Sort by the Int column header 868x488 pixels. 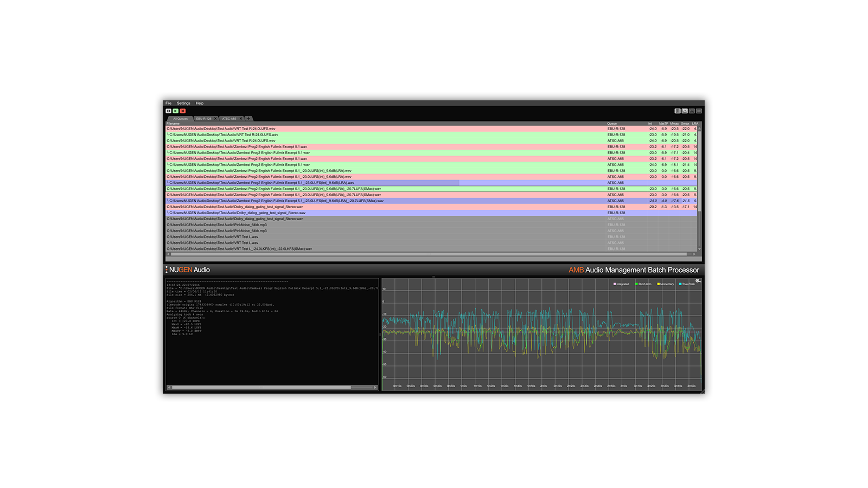(650, 124)
